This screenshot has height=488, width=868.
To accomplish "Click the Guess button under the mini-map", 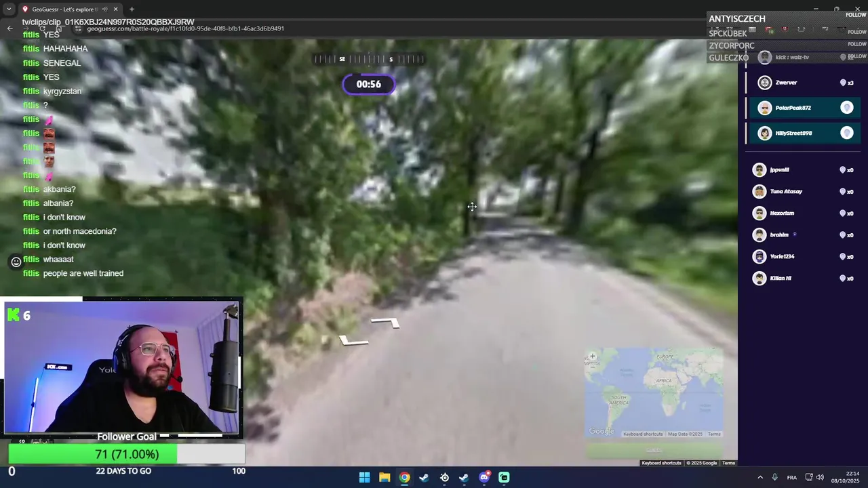I will tap(654, 450).
